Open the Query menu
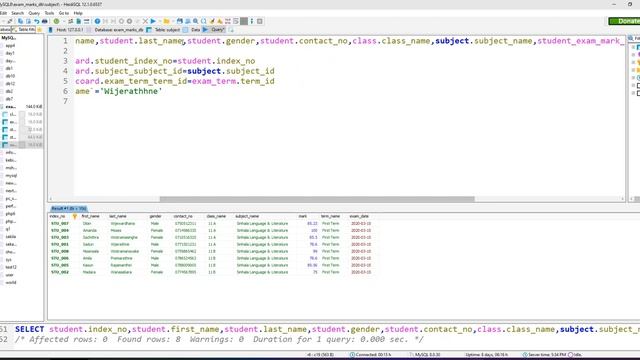Viewport: 640px width, 360px height. coord(34,13)
